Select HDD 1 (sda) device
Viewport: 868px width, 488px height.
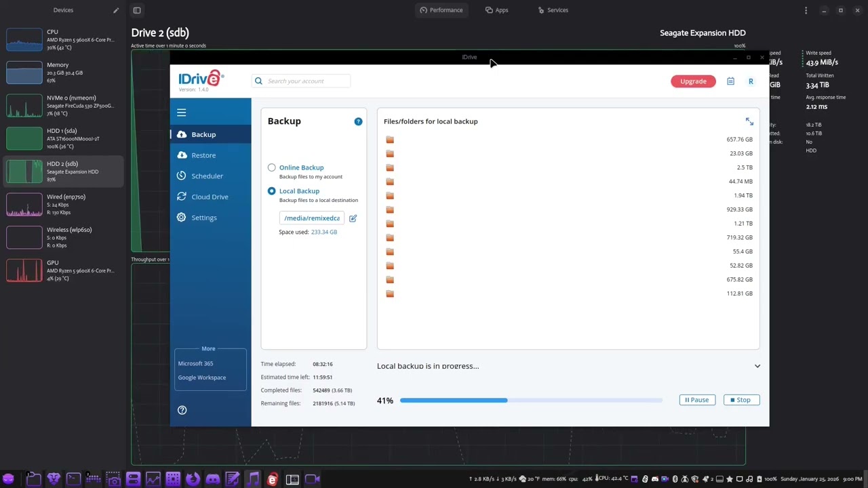click(62, 138)
